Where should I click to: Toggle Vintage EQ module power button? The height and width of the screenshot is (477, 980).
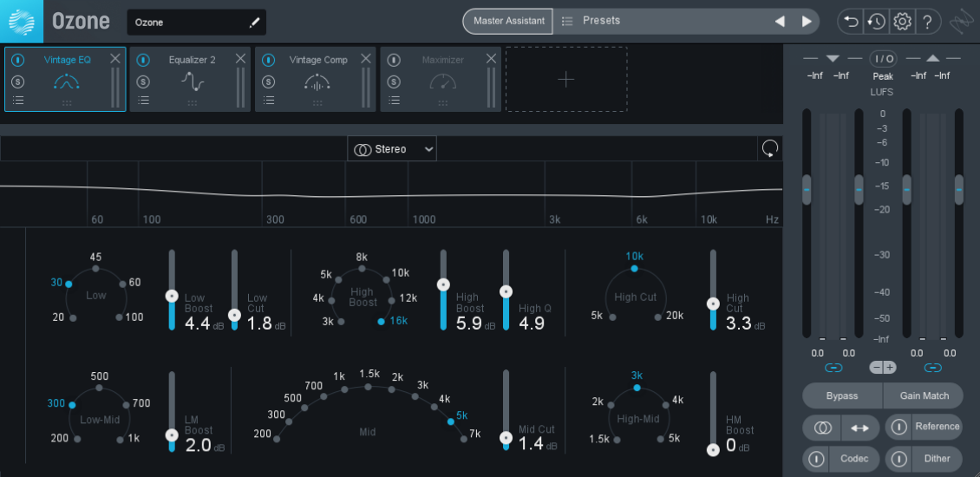(18, 60)
